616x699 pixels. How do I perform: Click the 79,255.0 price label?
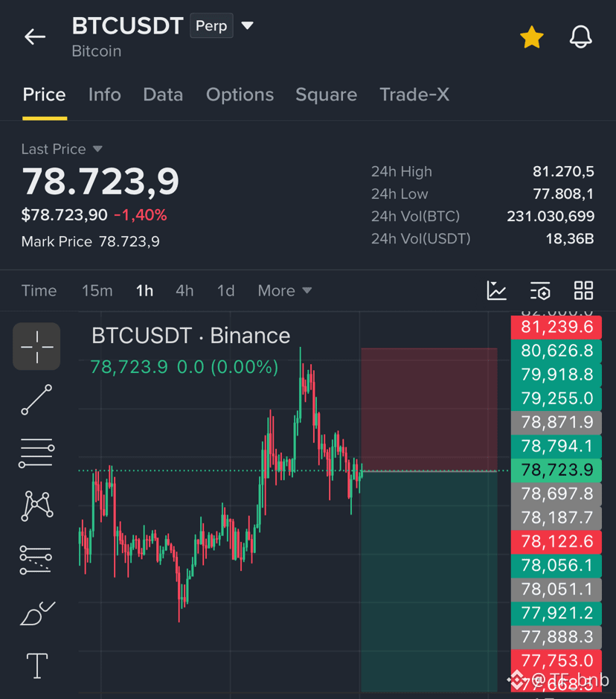click(x=556, y=398)
